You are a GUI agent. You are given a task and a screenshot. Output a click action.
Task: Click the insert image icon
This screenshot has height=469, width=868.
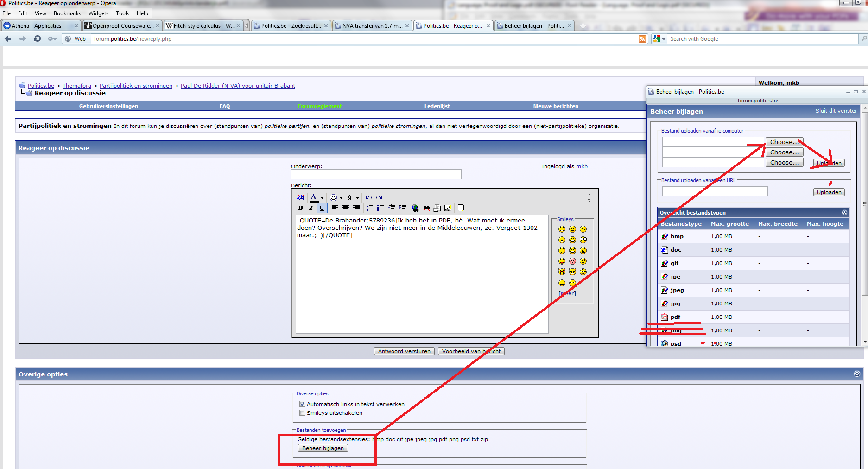(448, 208)
